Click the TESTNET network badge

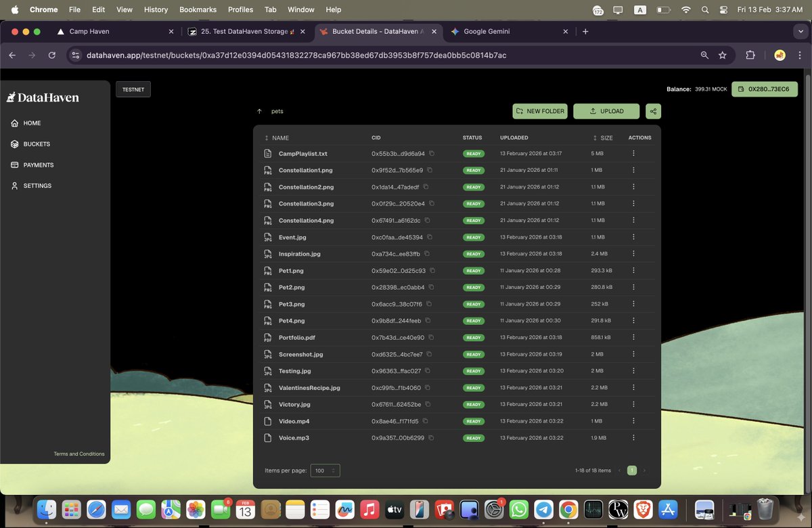(133, 89)
